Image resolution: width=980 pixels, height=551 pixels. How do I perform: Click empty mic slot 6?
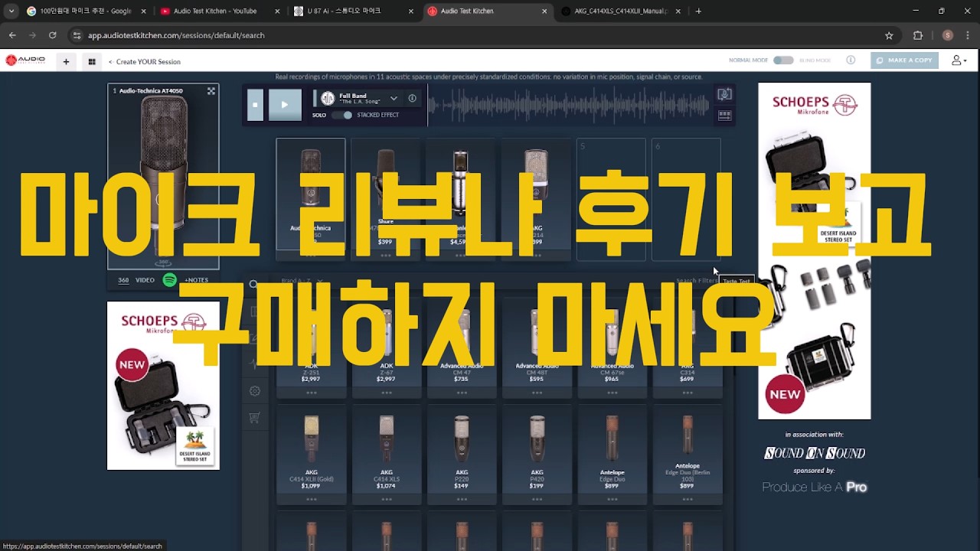click(686, 199)
